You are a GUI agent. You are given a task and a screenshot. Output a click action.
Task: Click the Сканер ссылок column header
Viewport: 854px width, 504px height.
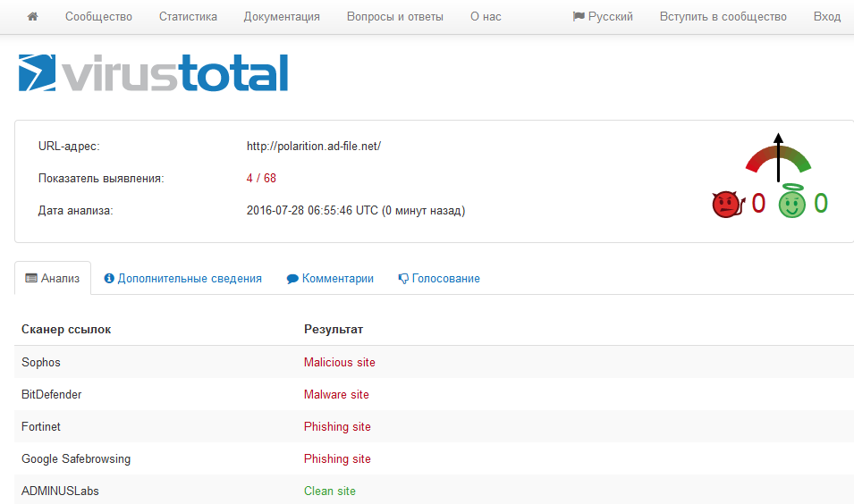point(66,329)
